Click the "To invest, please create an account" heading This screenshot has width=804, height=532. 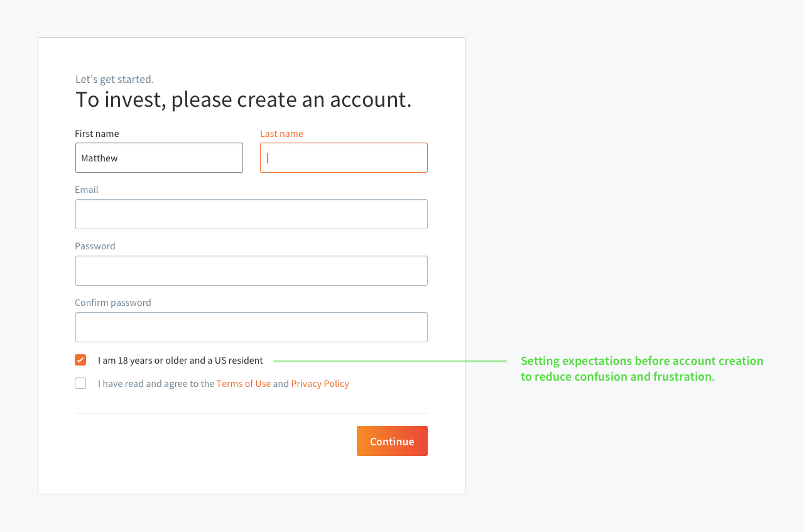tap(243, 99)
